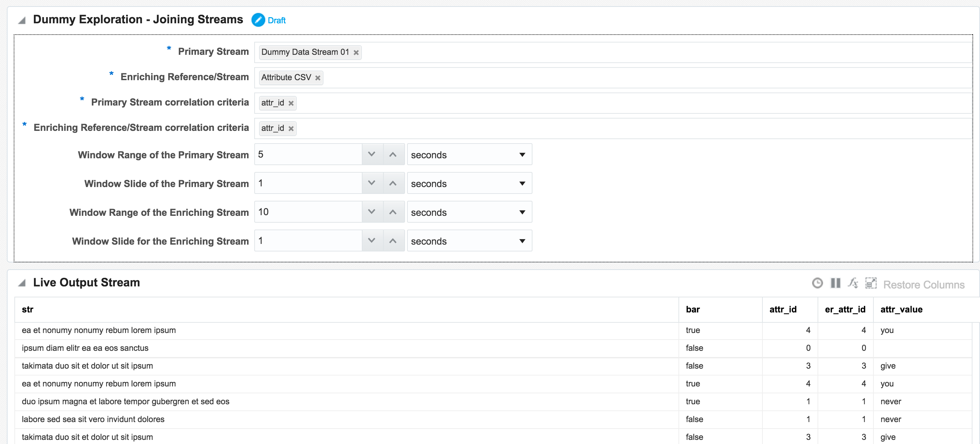
Task: Remove attr_id from Enriching Reference/Stream correlation criteria
Action: (x=291, y=129)
